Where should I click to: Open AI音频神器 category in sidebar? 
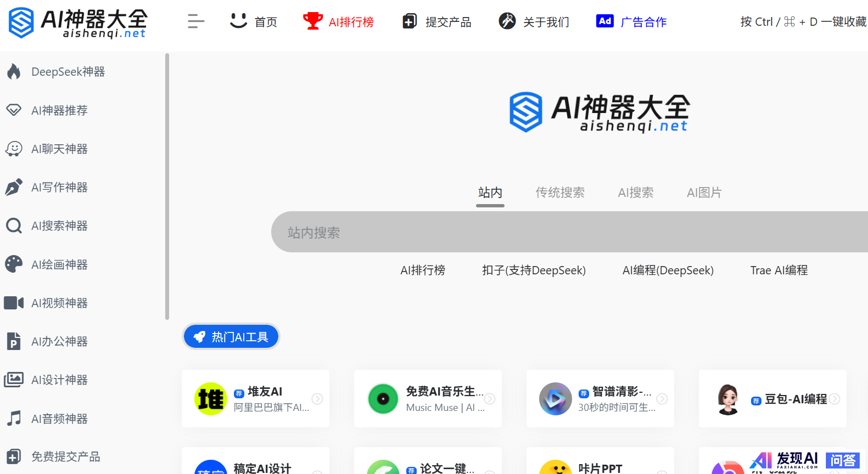pos(59,419)
